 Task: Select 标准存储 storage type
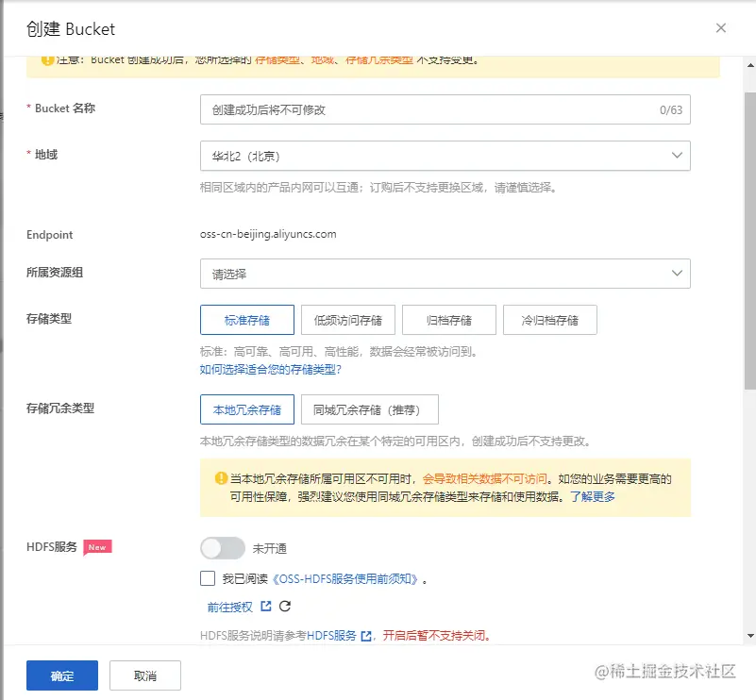(x=247, y=320)
